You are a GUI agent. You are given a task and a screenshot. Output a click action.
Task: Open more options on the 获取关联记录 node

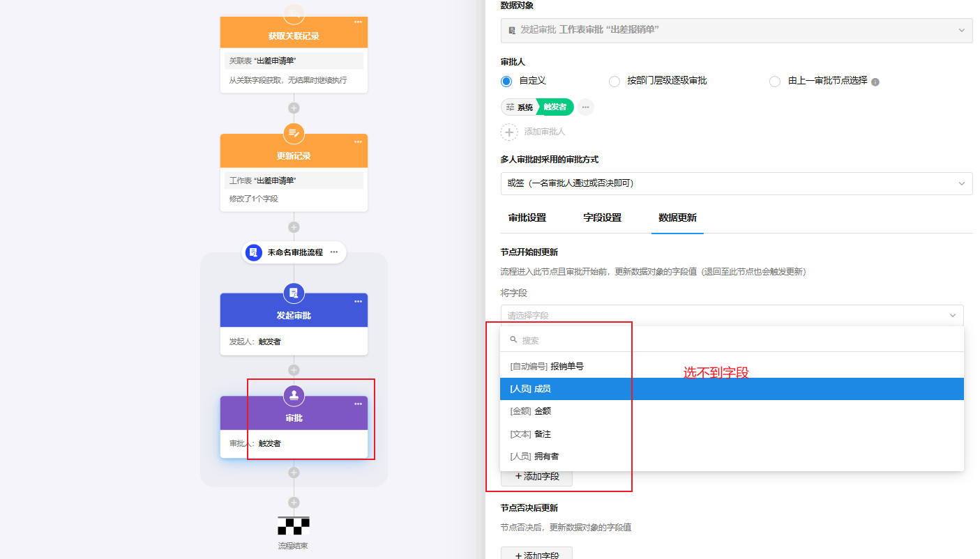(358, 22)
